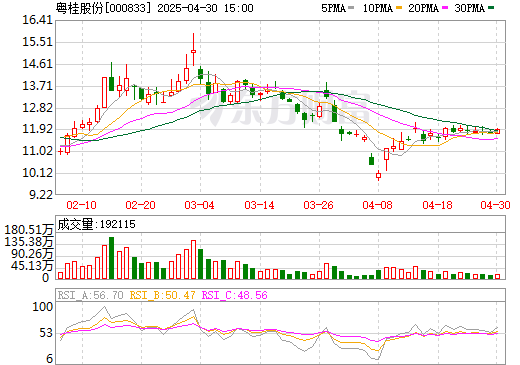Click the 9.22 price axis label
This screenshot has width=520, height=365.
(x=41, y=195)
